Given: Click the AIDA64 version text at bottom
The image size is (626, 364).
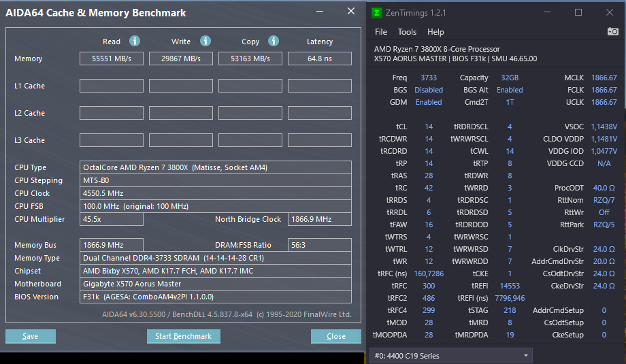Looking at the screenshot, I should (x=227, y=314).
